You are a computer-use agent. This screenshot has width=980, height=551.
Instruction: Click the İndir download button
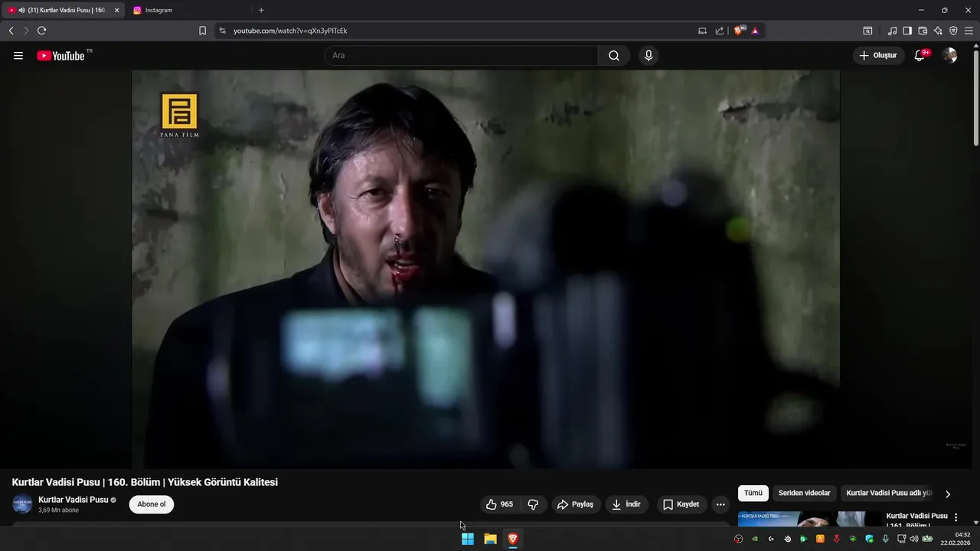click(x=626, y=504)
